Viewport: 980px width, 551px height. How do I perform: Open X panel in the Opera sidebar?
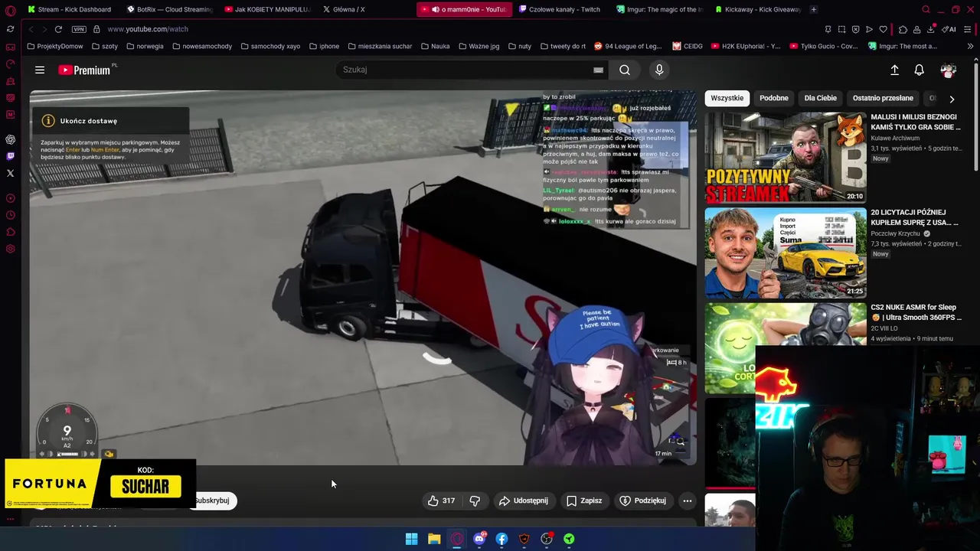pos(10,173)
